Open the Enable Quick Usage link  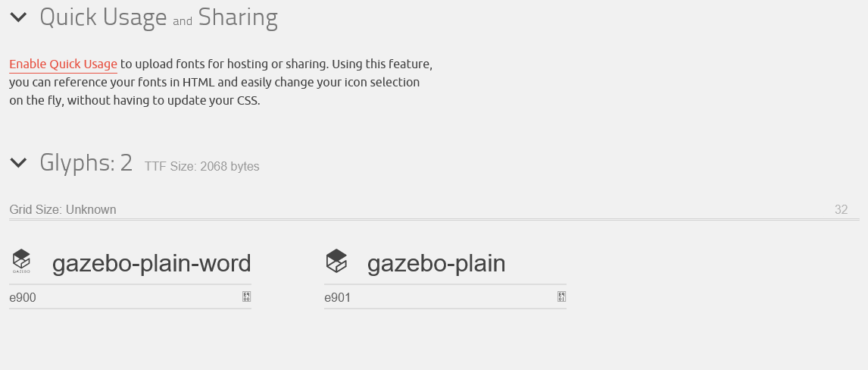pos(63,64)
